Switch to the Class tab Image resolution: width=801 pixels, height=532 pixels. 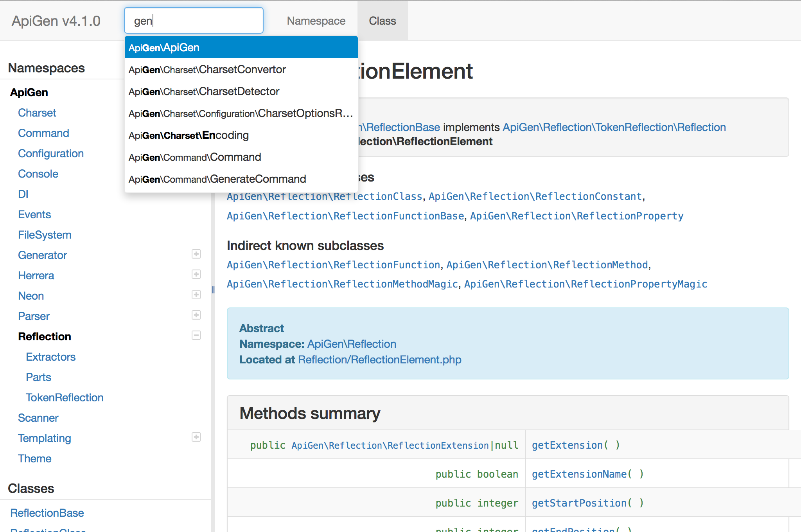click(382, 21)
